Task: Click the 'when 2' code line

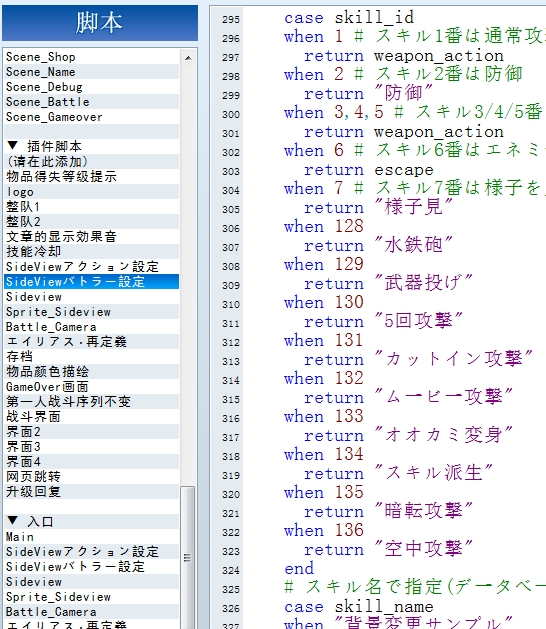Action: (x=403, y=74)
